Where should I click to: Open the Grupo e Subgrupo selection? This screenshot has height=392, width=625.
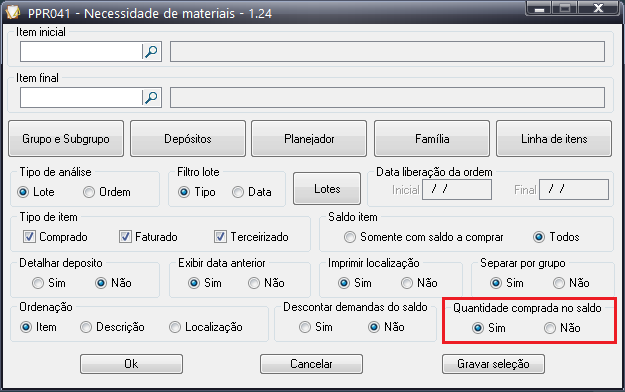66,139
